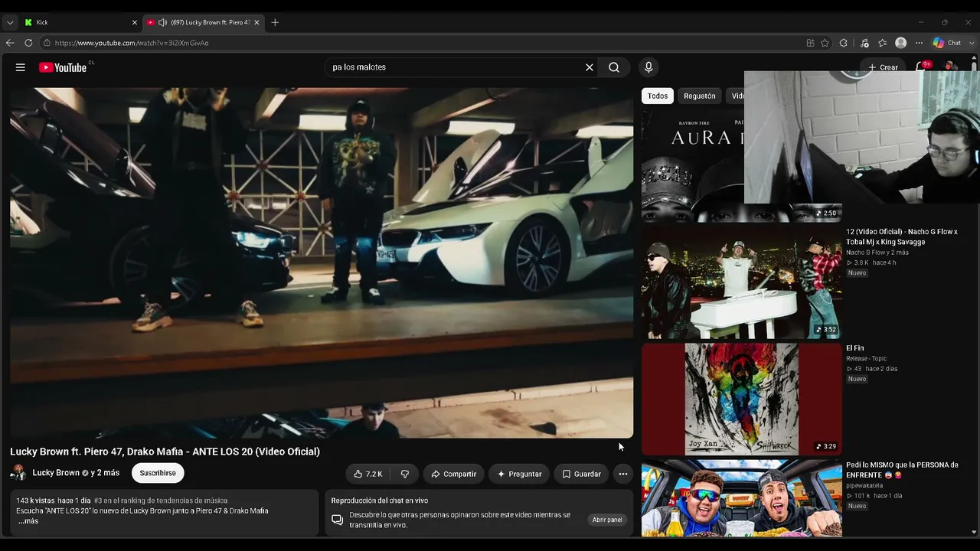Share the video with Compartir
The height and width of the screenshot is (551, 980).
point(454,474)
